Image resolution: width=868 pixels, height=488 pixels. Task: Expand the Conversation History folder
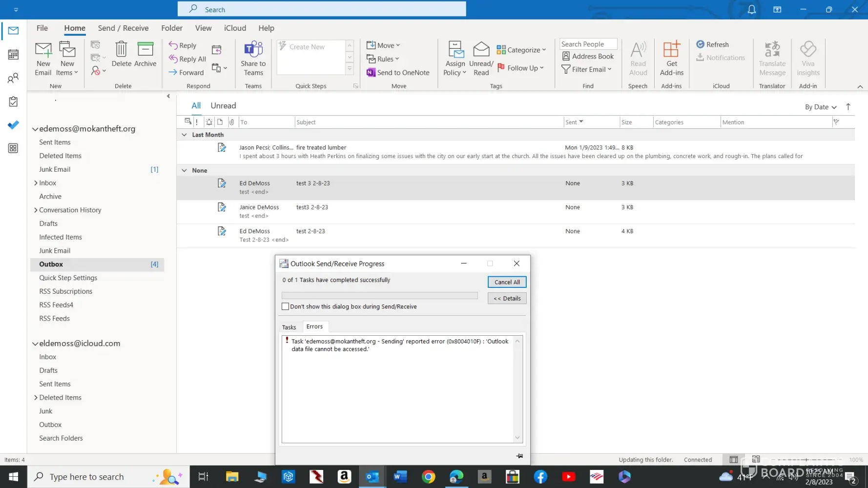coord(36,210)
